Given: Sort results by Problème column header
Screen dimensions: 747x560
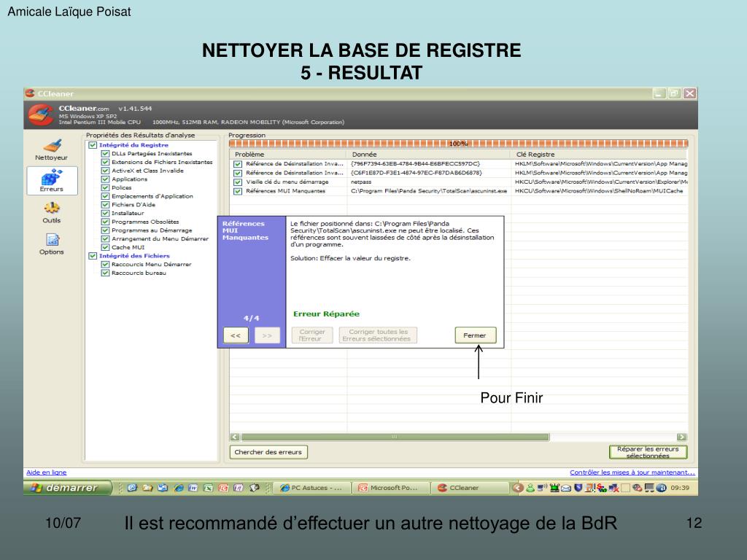Looking at the screenshot, I should 289,155.
